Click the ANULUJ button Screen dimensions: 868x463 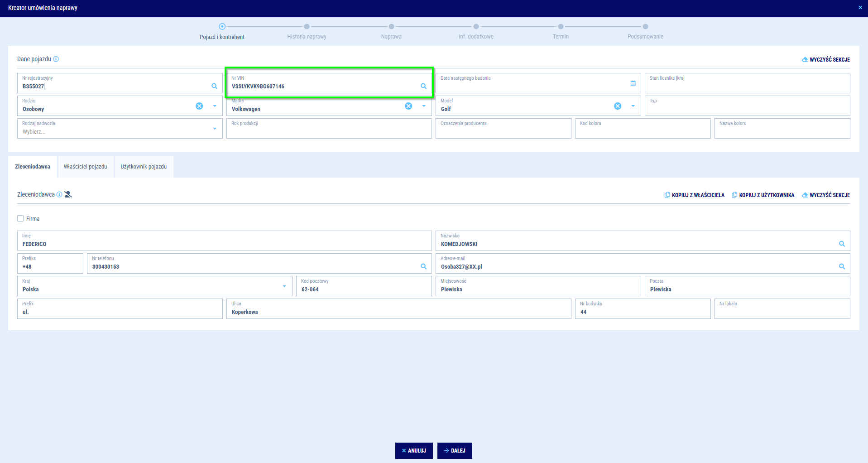click(x=414, y=451)
